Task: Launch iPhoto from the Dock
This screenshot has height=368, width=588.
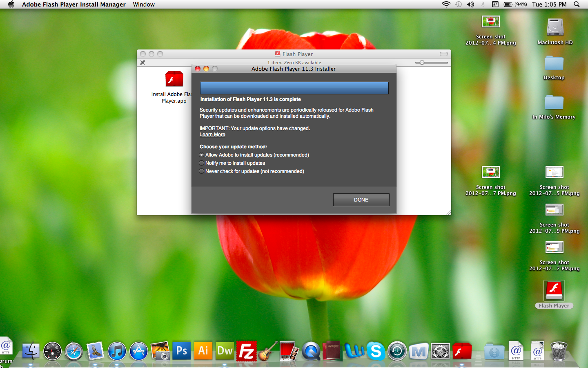Action: [x=160, y=351]
